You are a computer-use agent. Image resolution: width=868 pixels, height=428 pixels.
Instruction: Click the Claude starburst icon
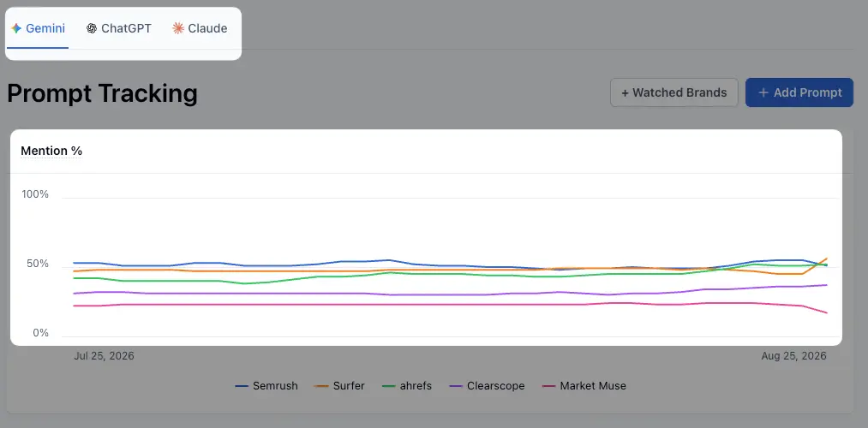[x=177, y=29]
